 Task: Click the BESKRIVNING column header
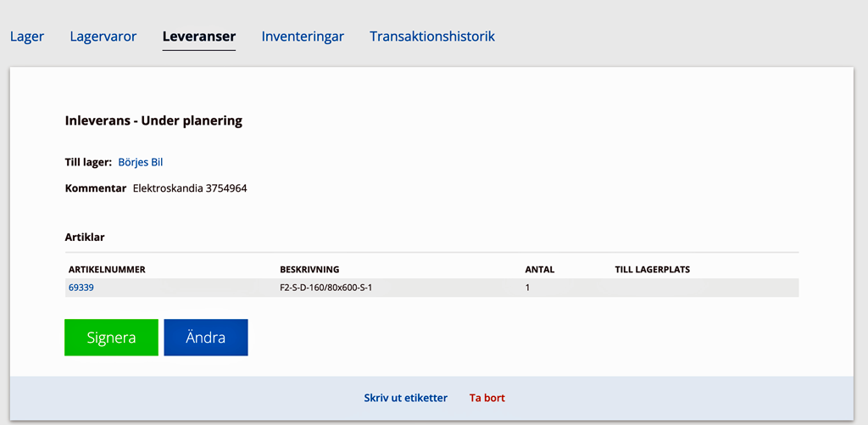(x=309, y=270)
